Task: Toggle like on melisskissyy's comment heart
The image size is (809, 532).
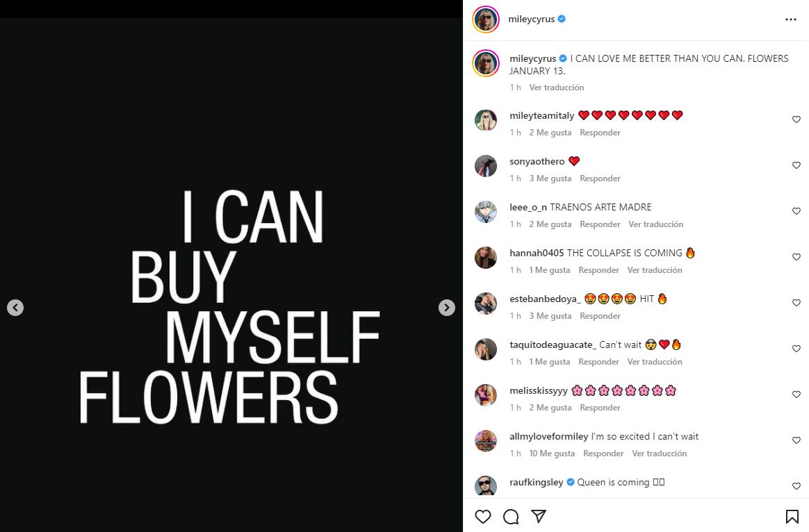Action: pyautogui.click(x=796, y=394)
